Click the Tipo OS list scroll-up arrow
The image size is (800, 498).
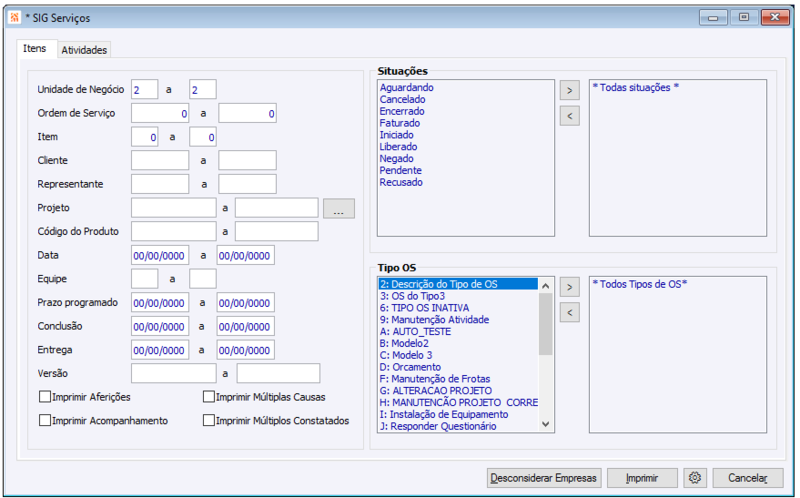(545, 286)
